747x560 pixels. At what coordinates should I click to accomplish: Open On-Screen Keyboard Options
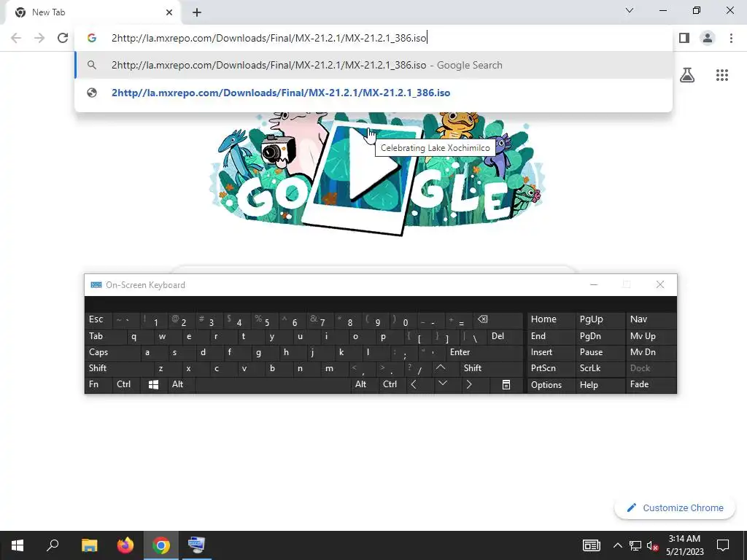tap(551, 385)
